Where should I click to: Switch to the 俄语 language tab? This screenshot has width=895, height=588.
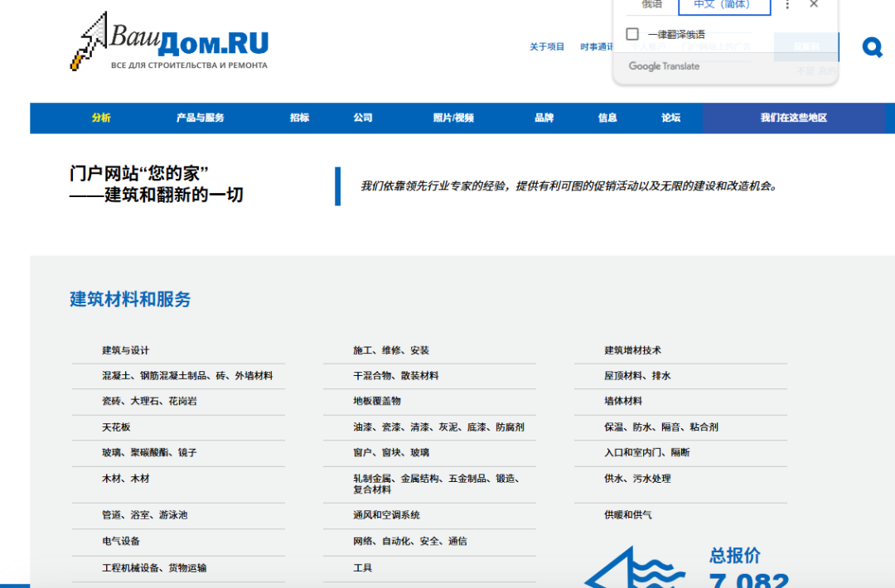651,5
